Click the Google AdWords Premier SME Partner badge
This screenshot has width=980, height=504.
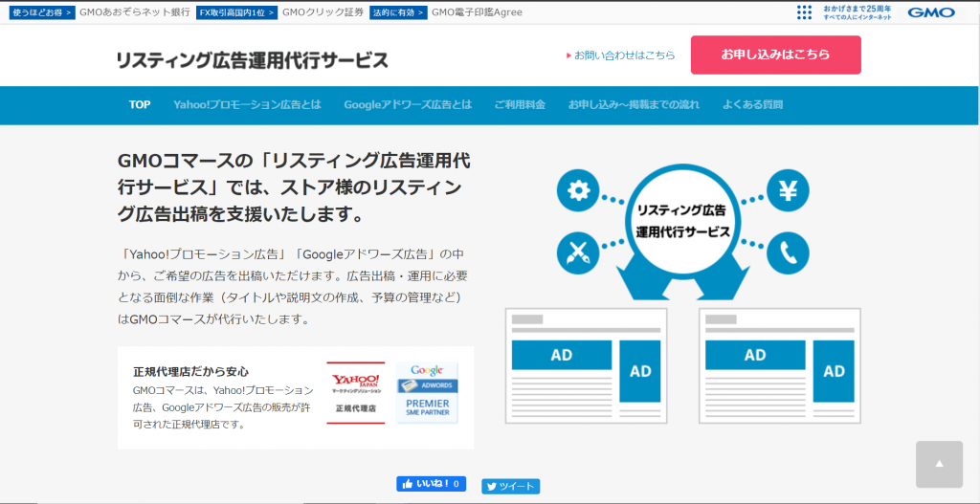(427, 393)
